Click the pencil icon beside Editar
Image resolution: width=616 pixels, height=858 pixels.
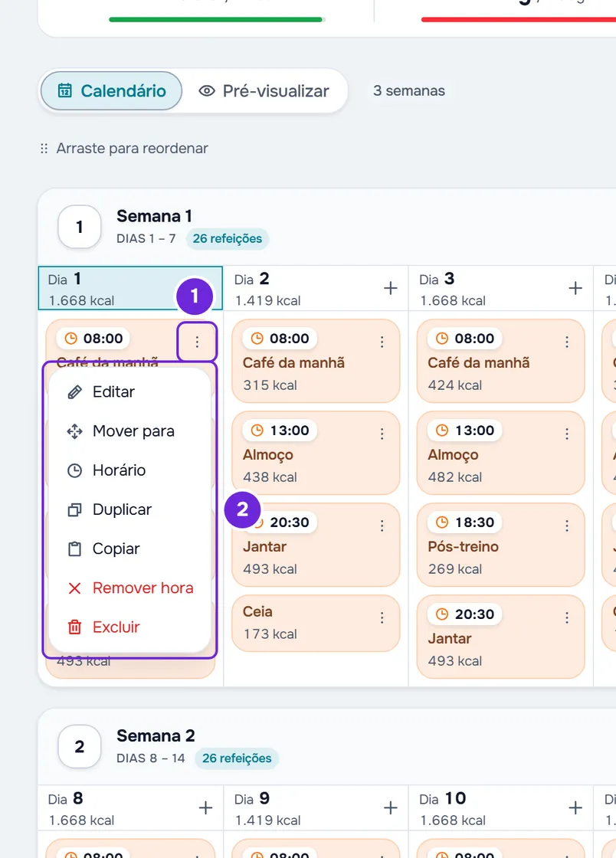[x=74, y=391]
